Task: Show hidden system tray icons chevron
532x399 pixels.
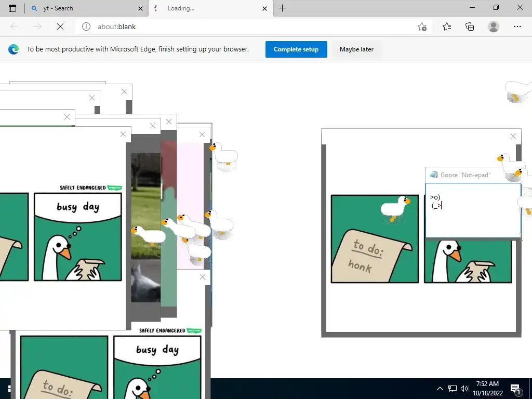Action: [440, 389]
